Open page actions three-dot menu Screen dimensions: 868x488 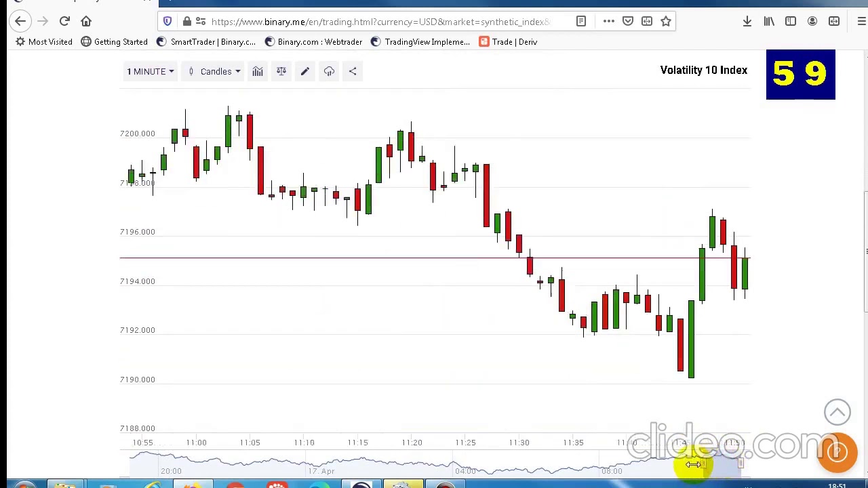point(609,22)
